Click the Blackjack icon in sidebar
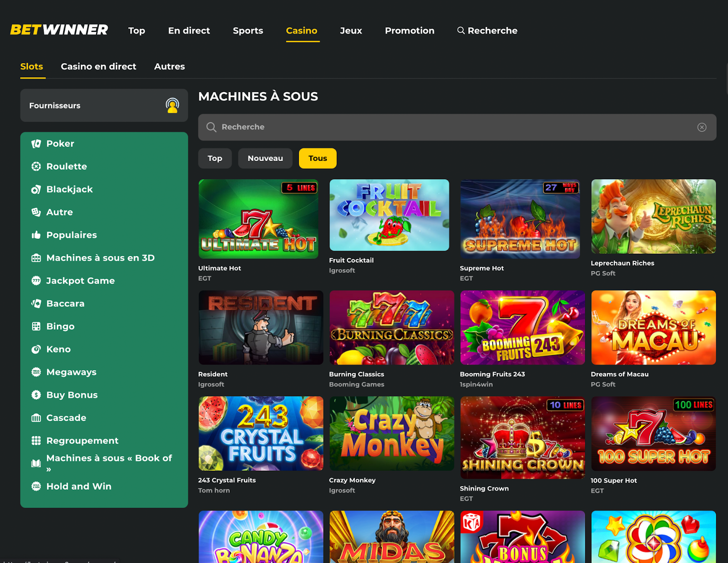728x563 pixels. click(x=36, y=189)
